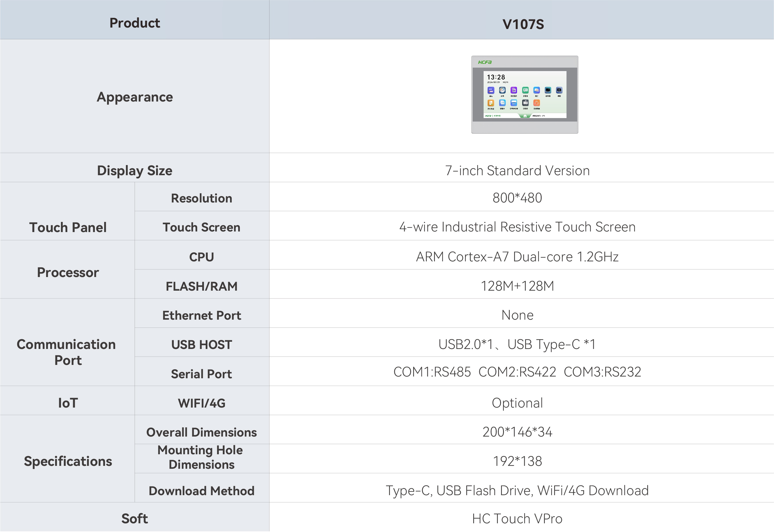Select the Product header cell
This screenshot has width=774, height=532.
point(135,23)
